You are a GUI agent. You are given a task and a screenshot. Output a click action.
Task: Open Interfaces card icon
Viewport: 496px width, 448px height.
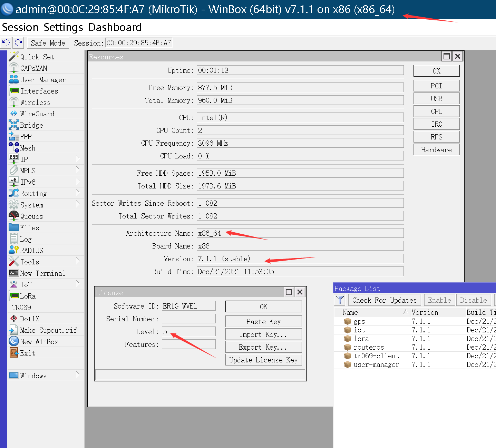click(14, 91)
